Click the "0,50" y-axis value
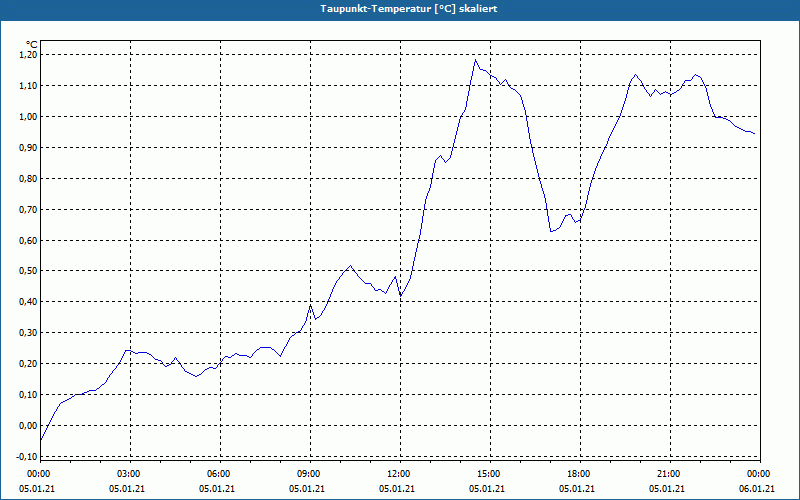800x500 pixels. 30,271
